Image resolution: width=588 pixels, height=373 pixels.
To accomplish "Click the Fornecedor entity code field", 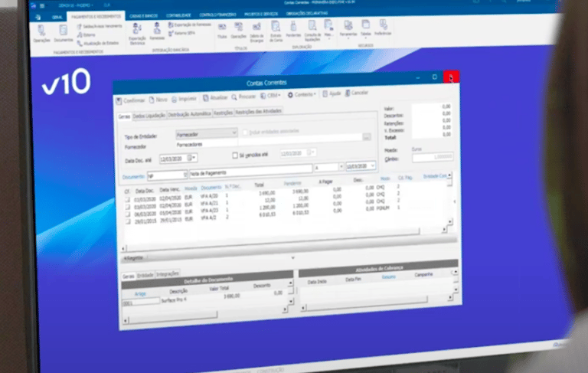I will pos(206,144).
